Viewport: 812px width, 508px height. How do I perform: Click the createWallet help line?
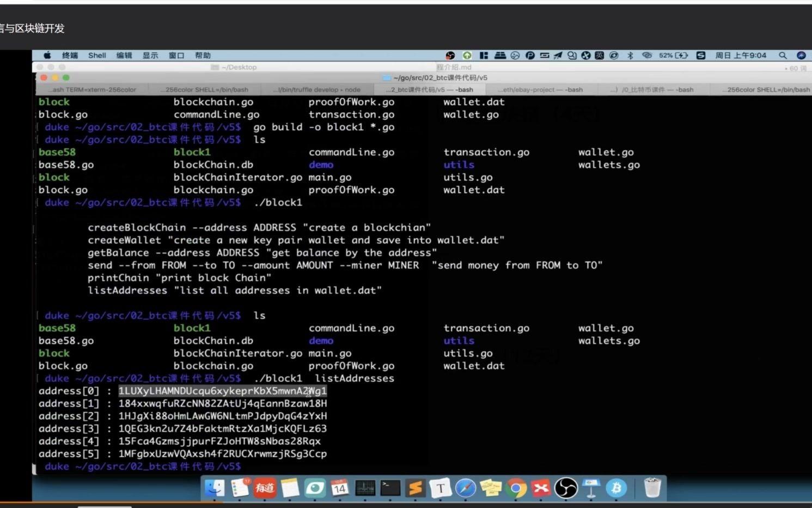pyautogui.click(x=296, y=240)
